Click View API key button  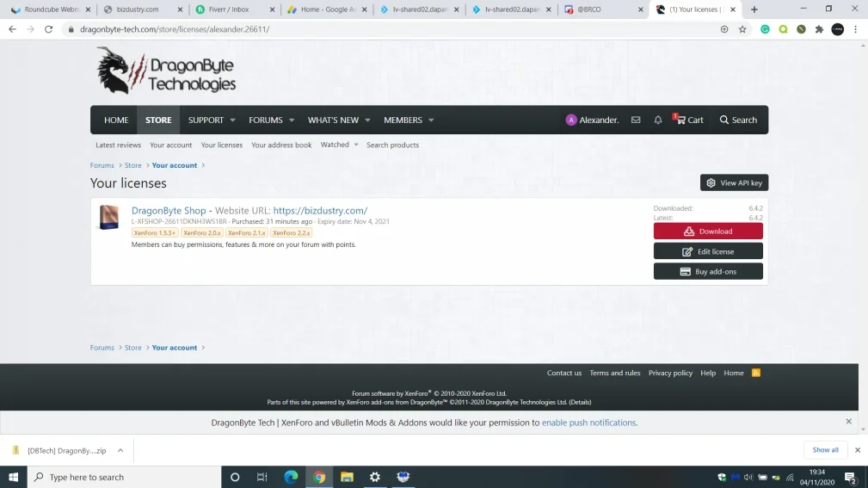coord(734,182)
